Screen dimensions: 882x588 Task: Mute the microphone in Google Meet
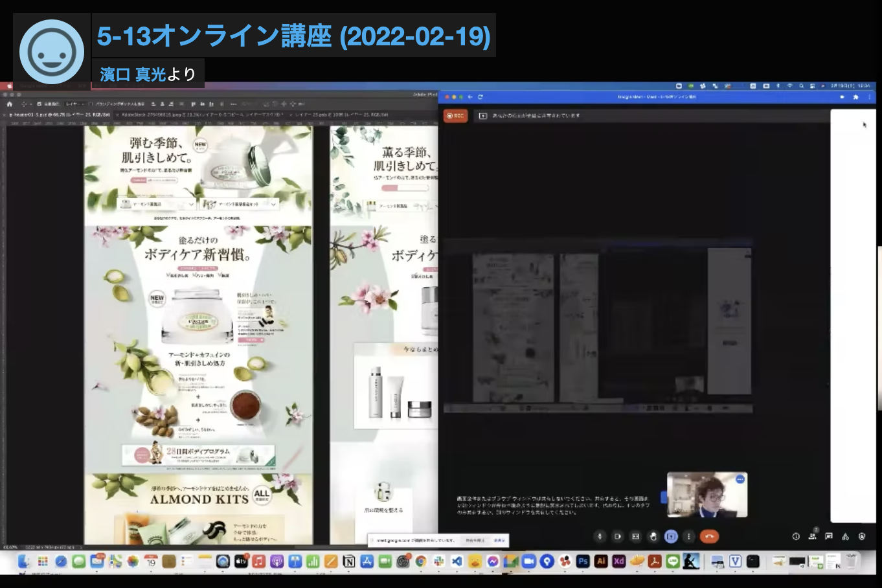pyautogui.click(x=600, y=536)
